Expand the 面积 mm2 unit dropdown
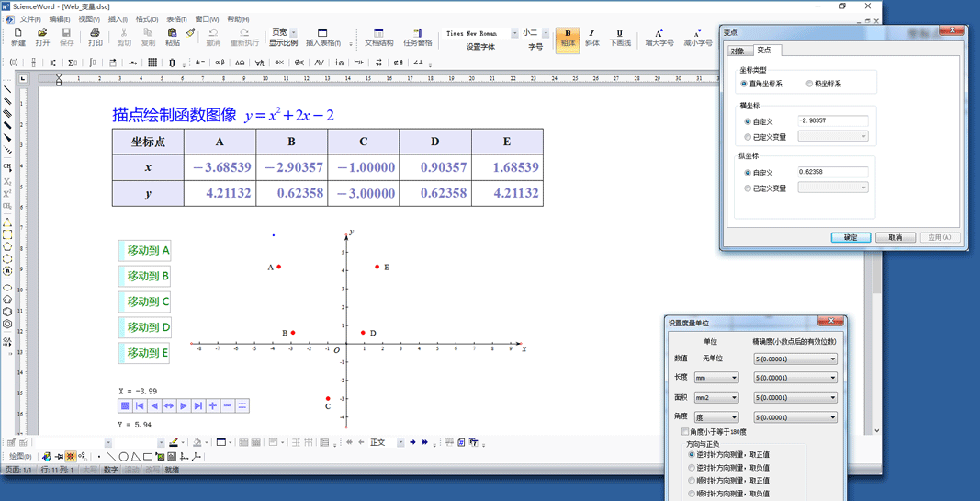This screenshot has width=980, height=501. [716, 398]
